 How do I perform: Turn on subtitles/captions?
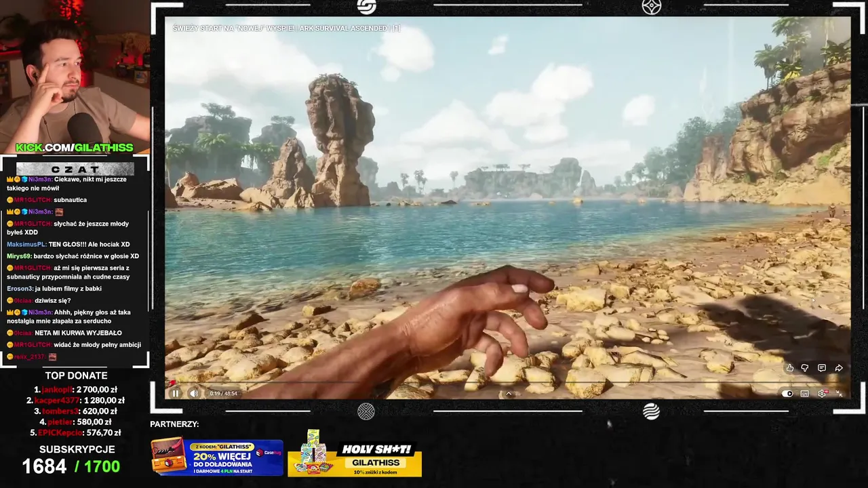805,393
